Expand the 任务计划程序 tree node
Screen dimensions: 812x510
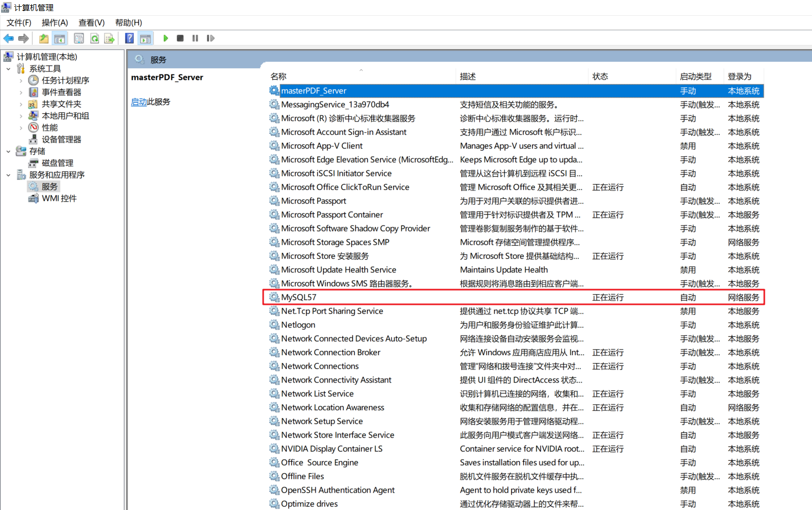tap(21, 80)
